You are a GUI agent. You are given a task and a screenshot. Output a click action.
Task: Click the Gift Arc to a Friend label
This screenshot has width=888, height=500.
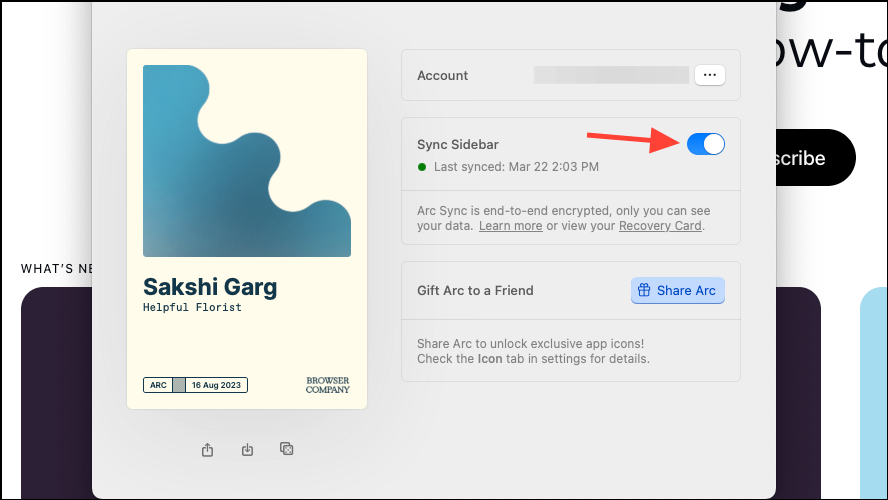pyautogui.click(x=475, y=290)
